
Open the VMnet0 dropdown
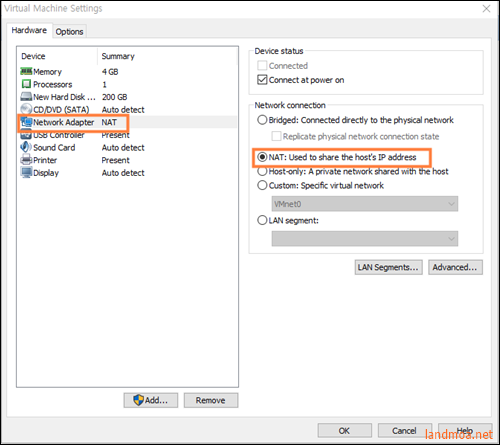[365, 204]
